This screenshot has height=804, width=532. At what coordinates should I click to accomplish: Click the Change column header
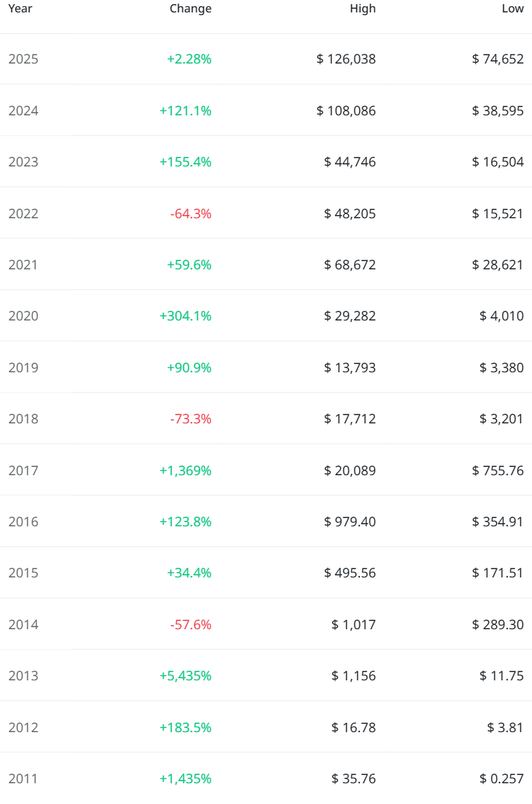tap(190, 9)
